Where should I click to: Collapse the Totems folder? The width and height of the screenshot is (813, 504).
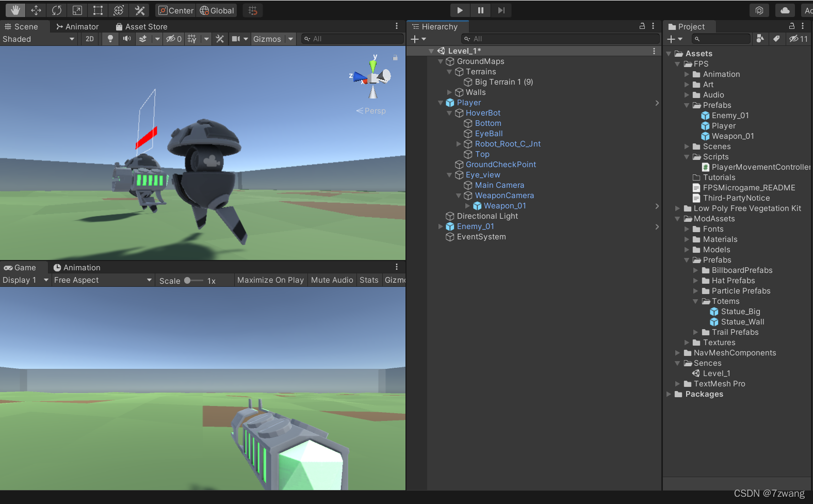695,301
